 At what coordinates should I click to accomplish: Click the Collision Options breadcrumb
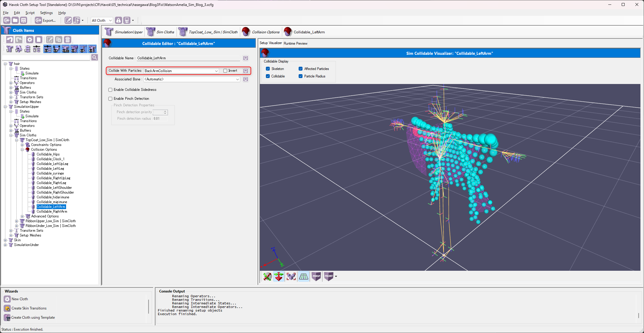[261, 32]
